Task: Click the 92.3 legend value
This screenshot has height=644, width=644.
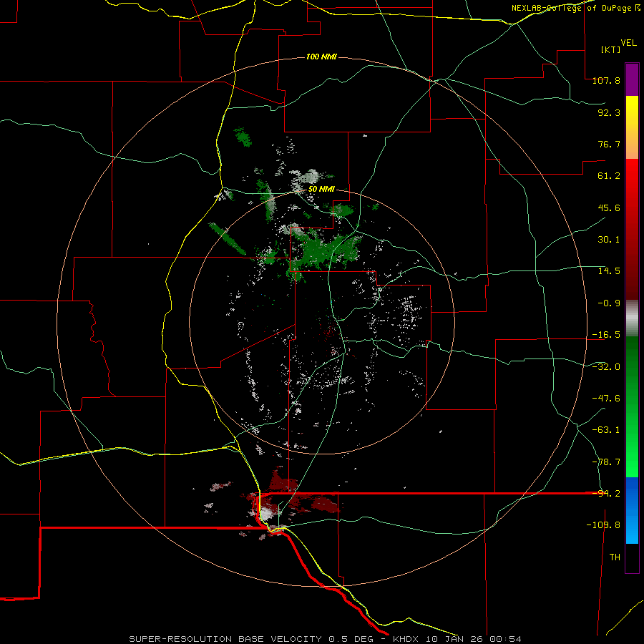Action: (609, 112)
